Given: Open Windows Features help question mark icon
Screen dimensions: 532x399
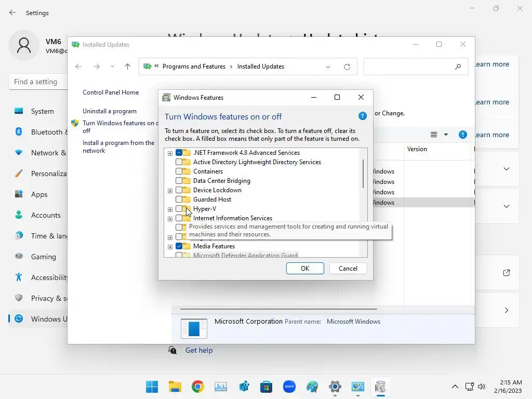Looking at the screenshot, I should (362, 116).
